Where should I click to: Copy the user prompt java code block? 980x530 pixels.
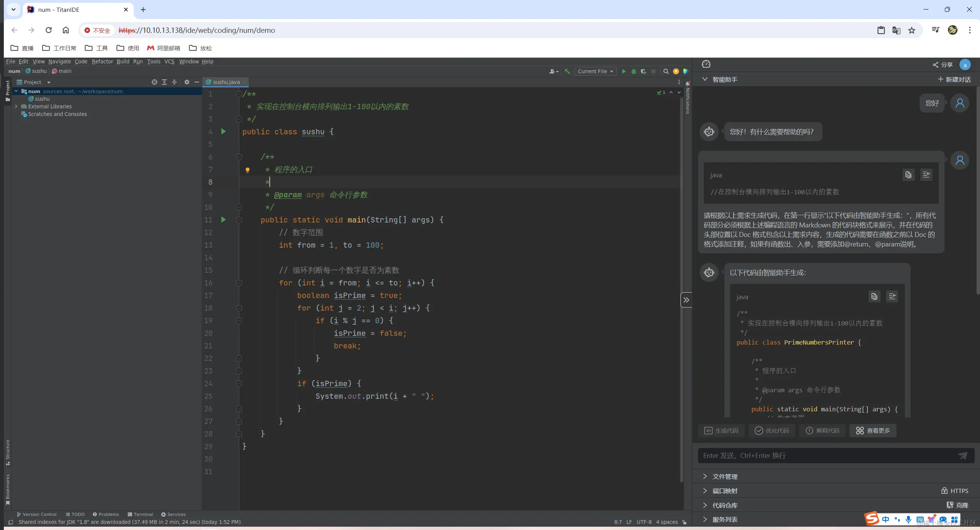908,175
